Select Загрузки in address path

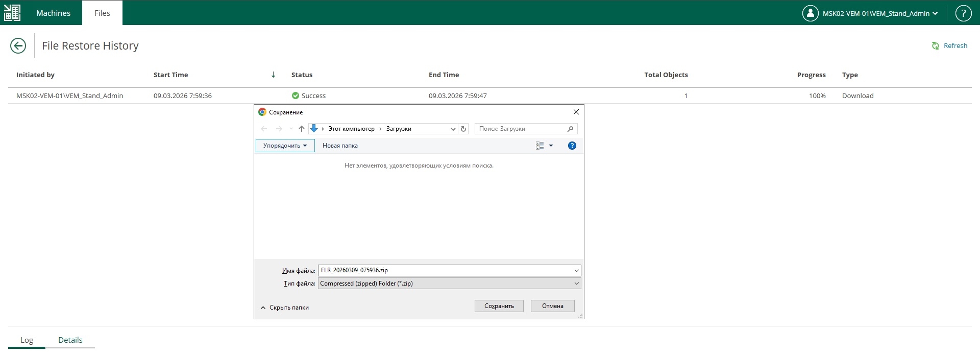pyautogui.click(x=399, y=129)
